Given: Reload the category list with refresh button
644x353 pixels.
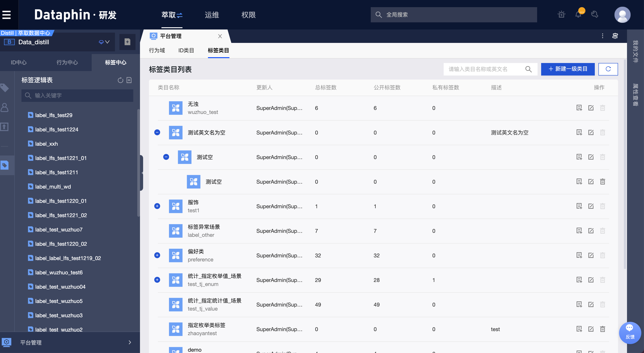Looking at the screenshot, I should coord(608,69).
